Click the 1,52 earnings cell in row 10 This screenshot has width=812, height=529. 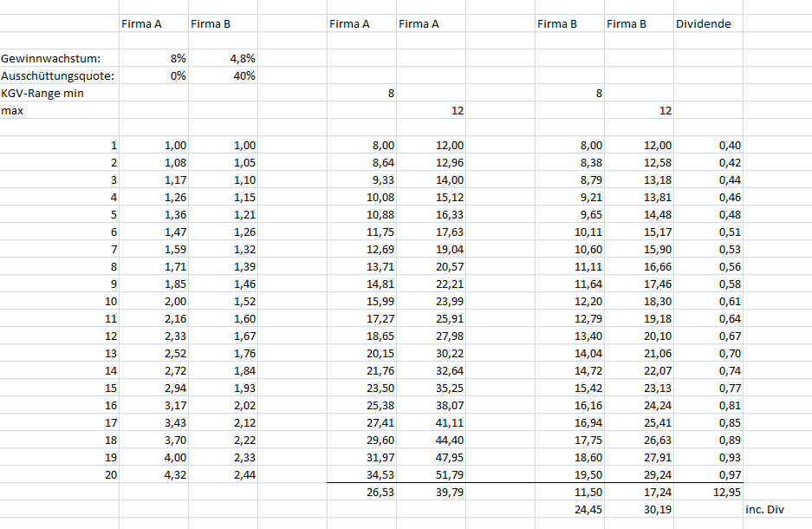[224, 301]
